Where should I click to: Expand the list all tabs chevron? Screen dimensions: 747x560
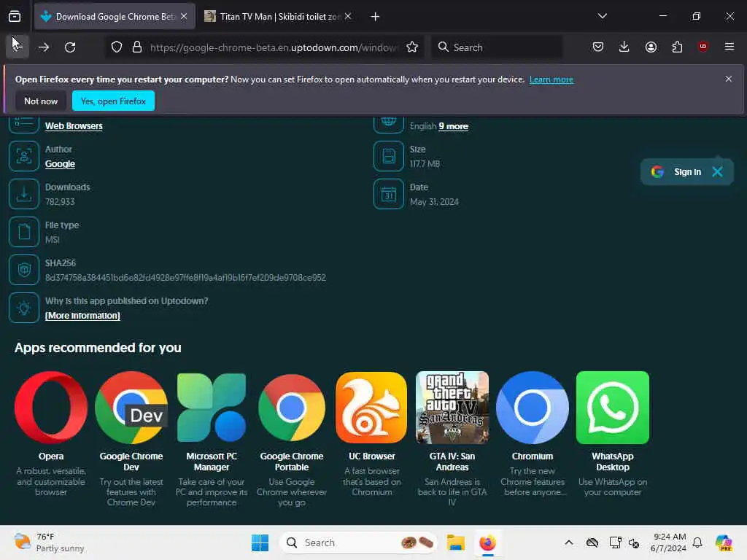[x=602, y=16]
